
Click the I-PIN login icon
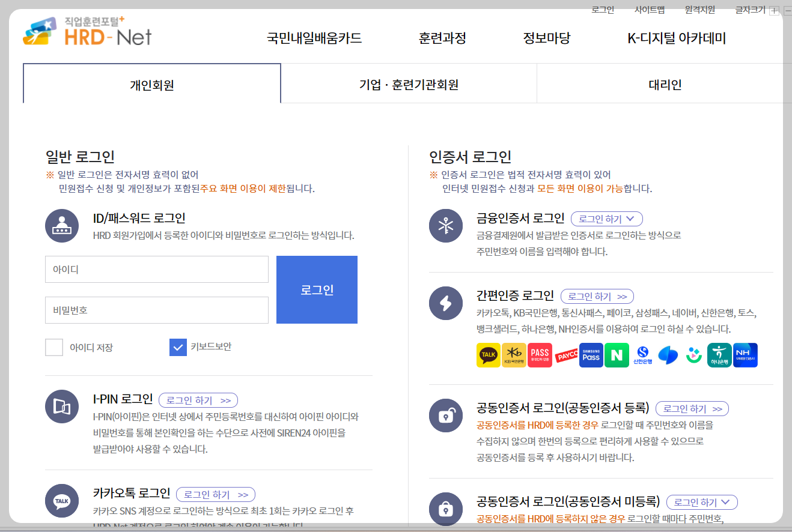62,407
